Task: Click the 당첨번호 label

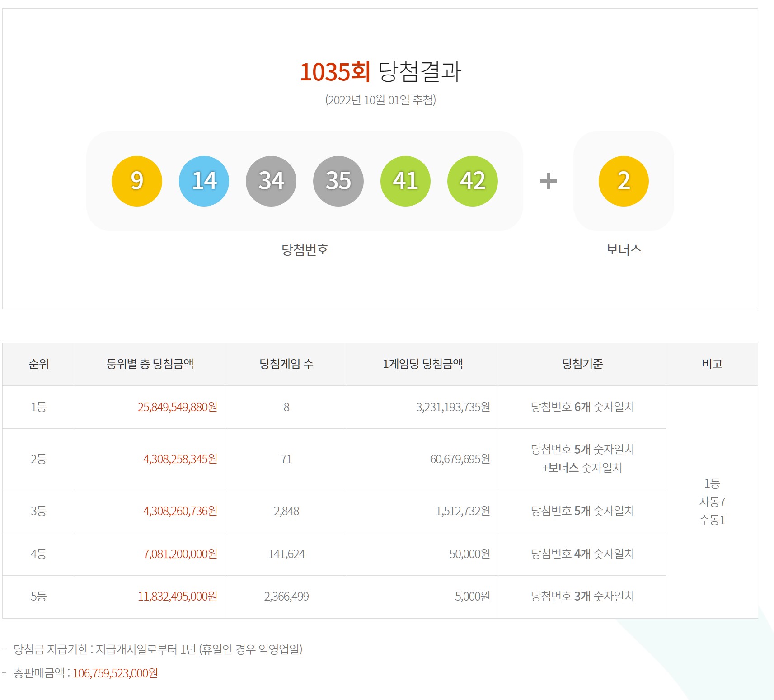Action: tap(305, 250)
